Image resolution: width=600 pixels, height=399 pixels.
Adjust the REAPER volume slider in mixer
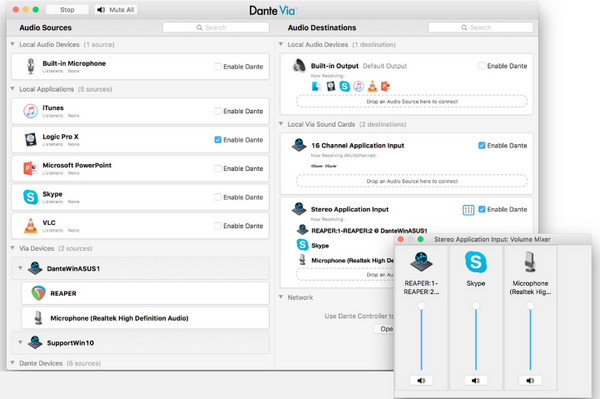[x=421, y=306]
